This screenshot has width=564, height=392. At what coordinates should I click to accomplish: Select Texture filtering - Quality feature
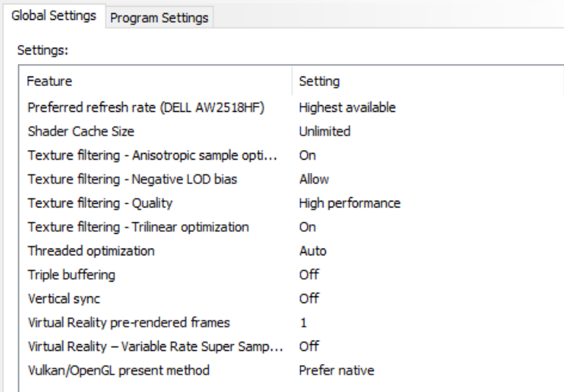pos(100,203)
